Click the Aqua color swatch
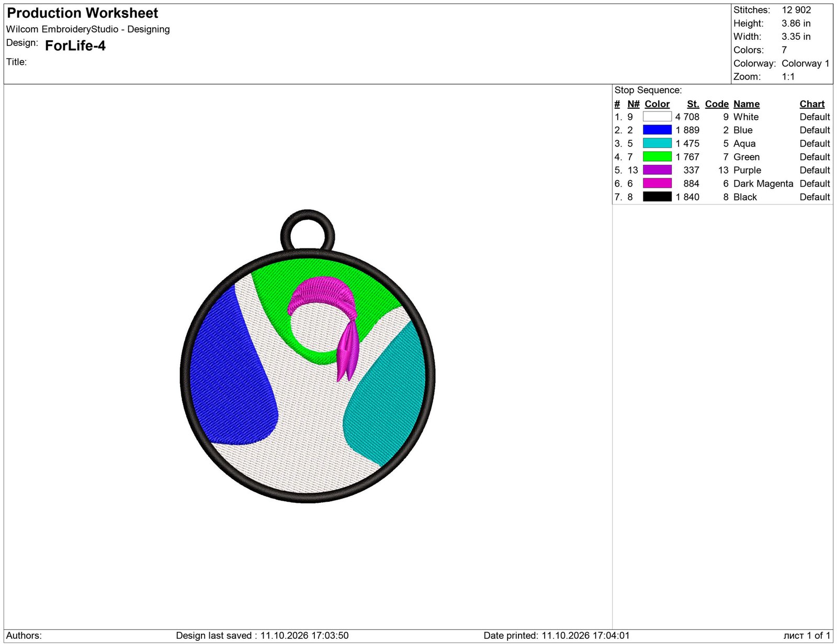 point(657,143)
